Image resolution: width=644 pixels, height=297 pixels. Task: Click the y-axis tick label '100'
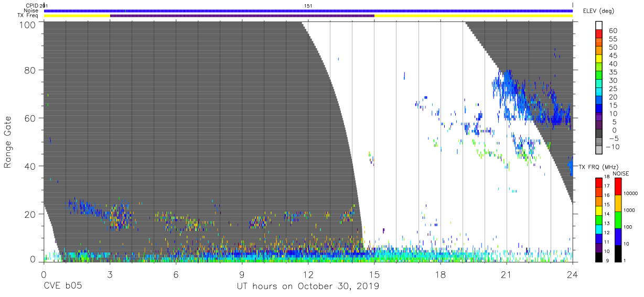pyautogui.click(x=29, y=24)
